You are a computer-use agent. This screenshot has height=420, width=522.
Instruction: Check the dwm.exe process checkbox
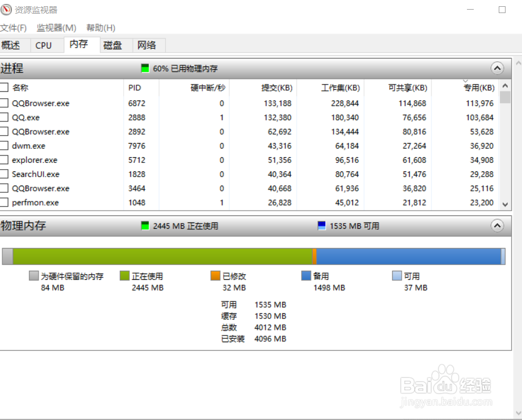click(4, 146)
